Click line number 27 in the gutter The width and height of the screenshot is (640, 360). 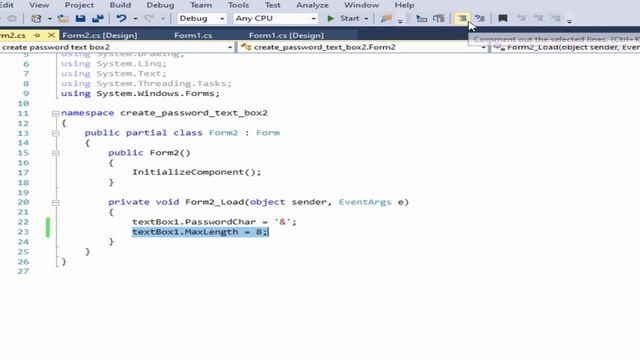click(x=23, y=271)
